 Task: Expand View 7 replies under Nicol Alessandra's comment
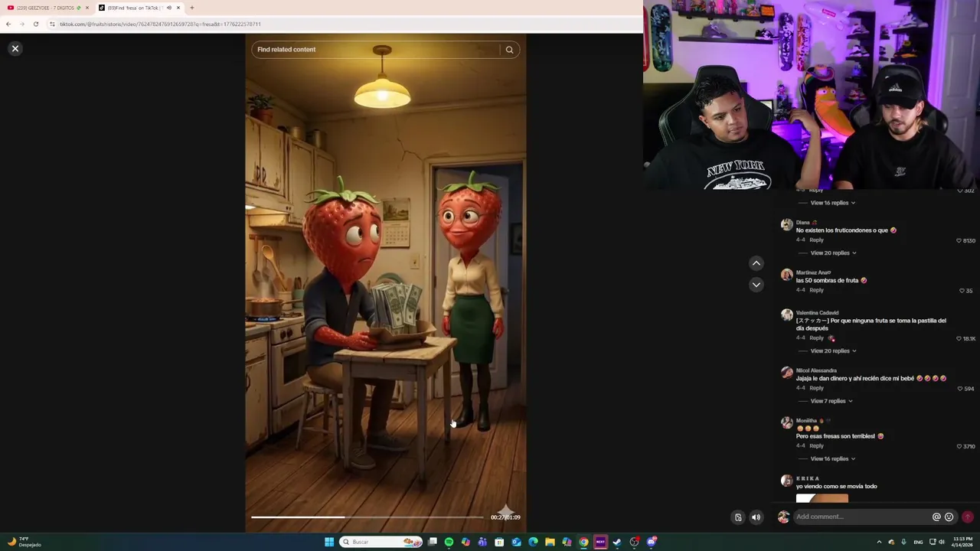pos(831,401)
